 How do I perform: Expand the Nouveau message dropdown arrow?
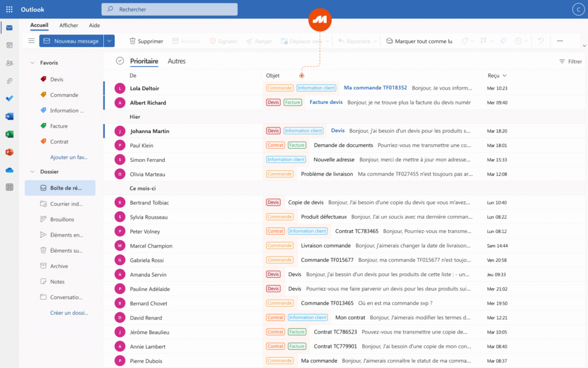point(110,41)
